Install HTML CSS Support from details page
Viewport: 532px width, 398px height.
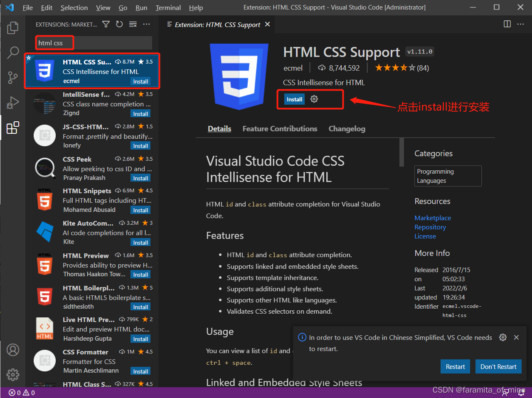(x=294, y=99)
